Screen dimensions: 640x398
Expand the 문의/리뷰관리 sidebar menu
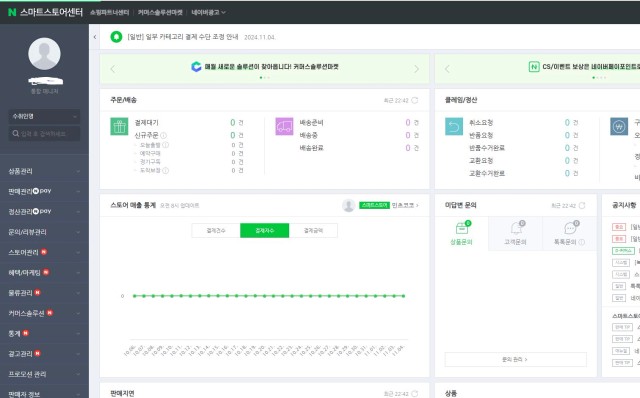44,232
